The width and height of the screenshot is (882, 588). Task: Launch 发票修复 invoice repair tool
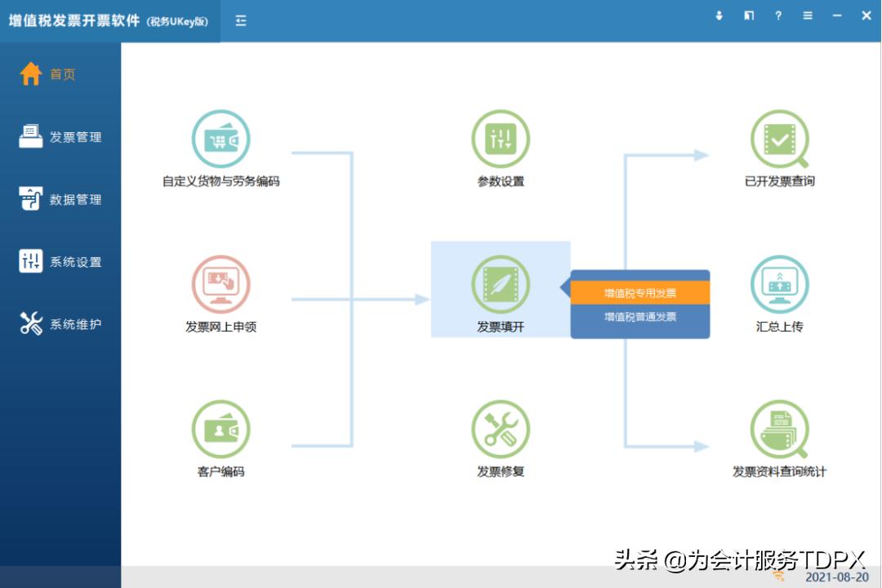pos(501,429)
